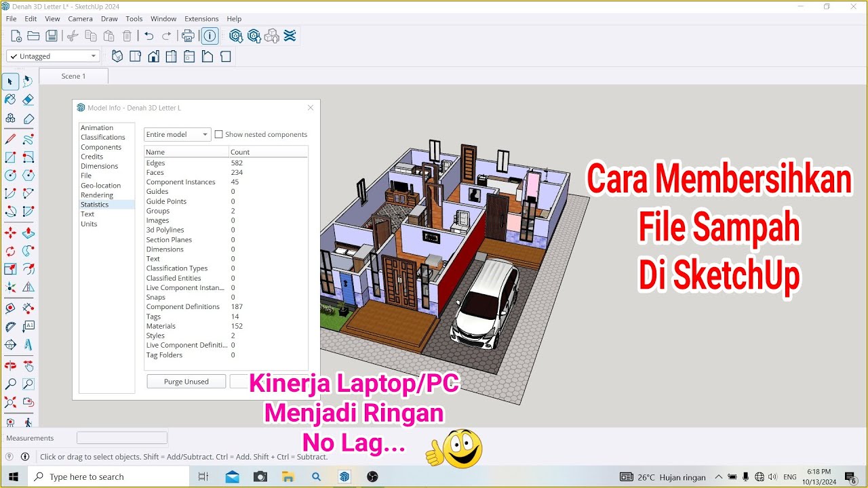The image size is (868, 488).
Task: Open the Extensions menu
Action: tap(201, 19)
